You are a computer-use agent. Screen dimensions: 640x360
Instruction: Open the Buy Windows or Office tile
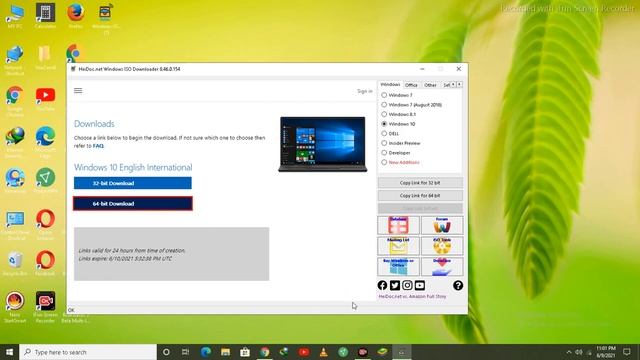[x=398, y=267]
